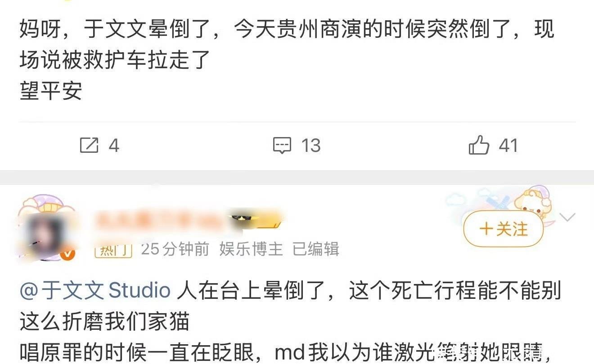Screen dimensions: 594x364
Task: Open the first post about 于文文晕倒了
Action: click(x=287, y=60)
